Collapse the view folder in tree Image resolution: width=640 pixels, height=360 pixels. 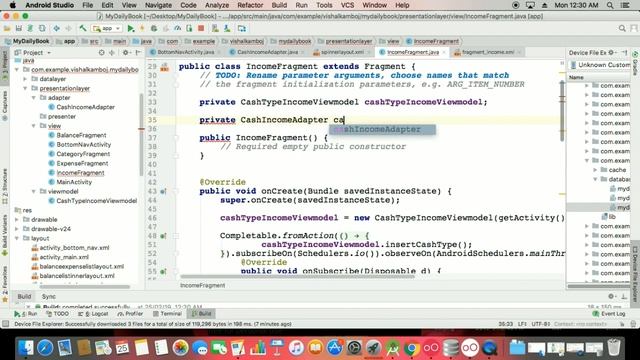tap(33, 126)
